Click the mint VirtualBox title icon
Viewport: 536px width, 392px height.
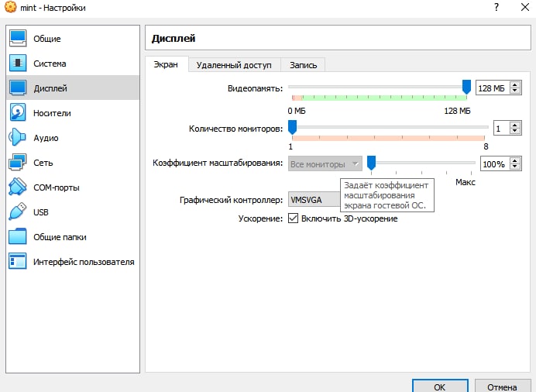pos(11,7)
